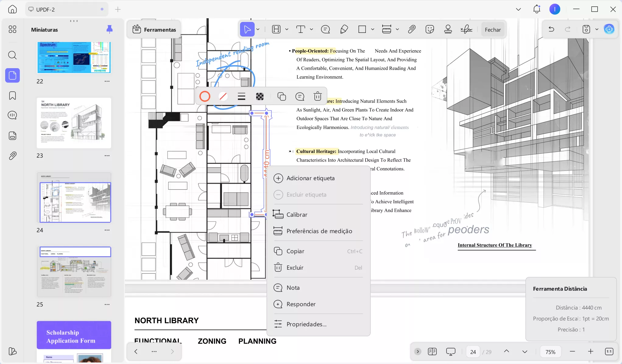Click the red circle border color swatch
Viewport: 622px width, 364px height.
tap(205, 96)
